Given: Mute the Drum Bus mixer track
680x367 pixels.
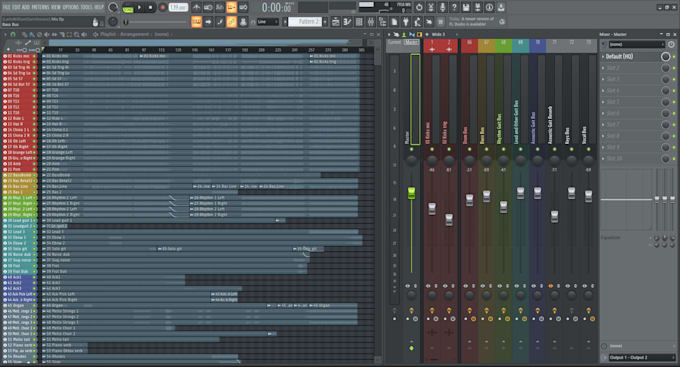Looking at the screenshot, I should pyautogui.click(x=469, y=149).
